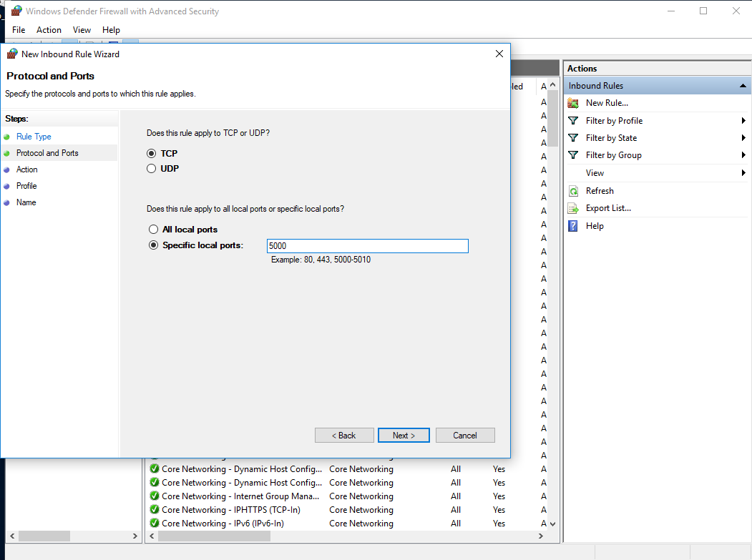Open the Help menu in menu bar
This screenshot has width=752, height=560.
[112, 30]
